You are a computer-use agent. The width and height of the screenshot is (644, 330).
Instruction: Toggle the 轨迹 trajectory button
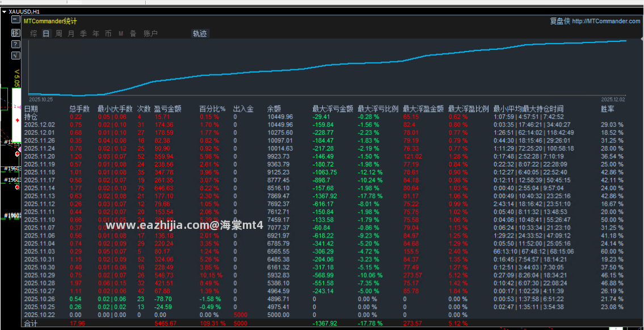(x=200, y=34)
